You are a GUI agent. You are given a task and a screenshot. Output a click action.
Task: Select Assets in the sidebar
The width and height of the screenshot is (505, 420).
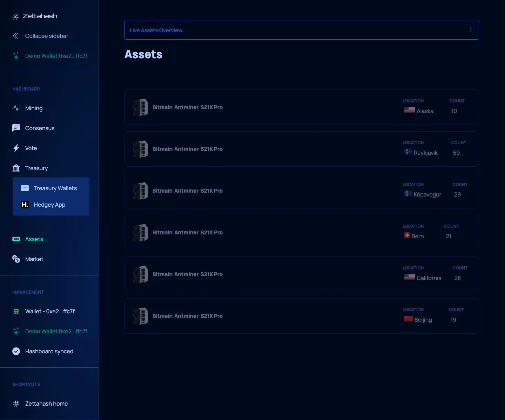pyautogui.click(x=34, y=239)
